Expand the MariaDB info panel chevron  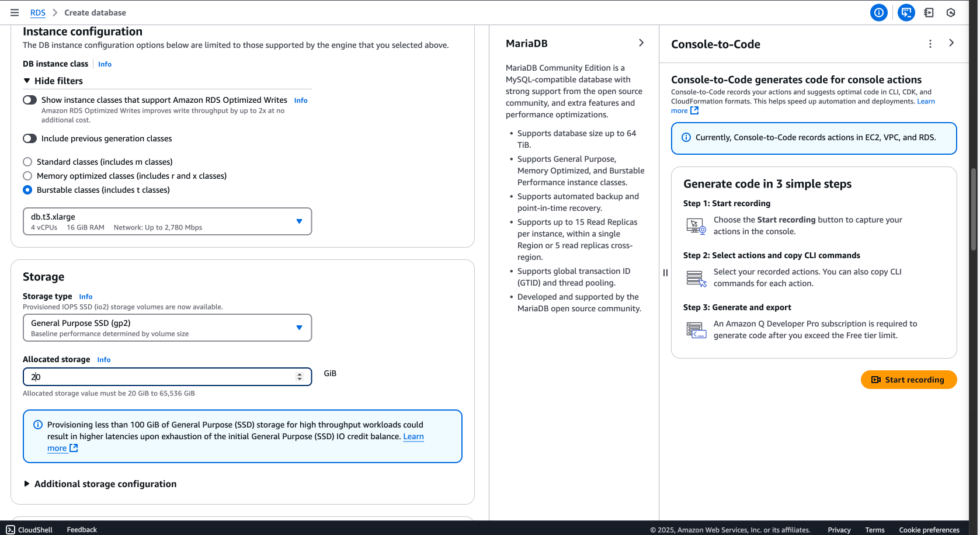[x=641, y=43]
